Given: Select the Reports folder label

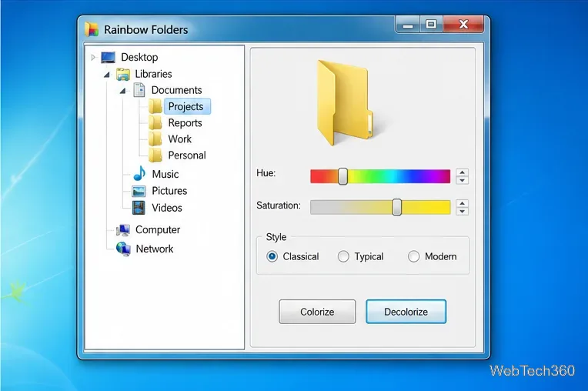Looking at the screenshot, I should coord(185,123).
